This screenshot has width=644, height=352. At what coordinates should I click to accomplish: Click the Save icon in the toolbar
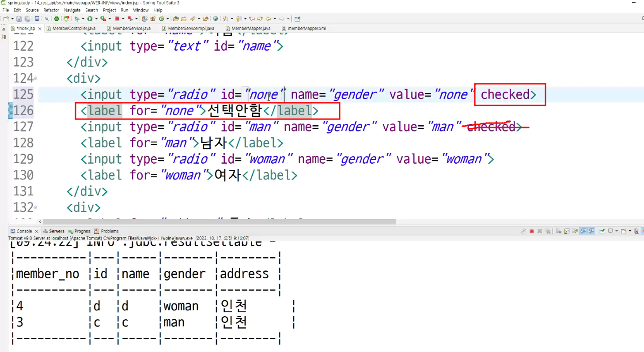coord(19,19)
